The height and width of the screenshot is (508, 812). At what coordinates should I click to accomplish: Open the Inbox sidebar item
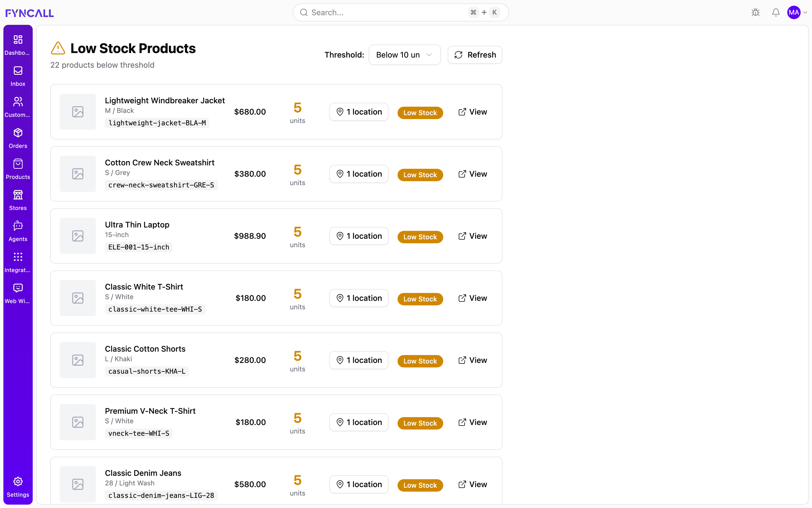[18, 76]
